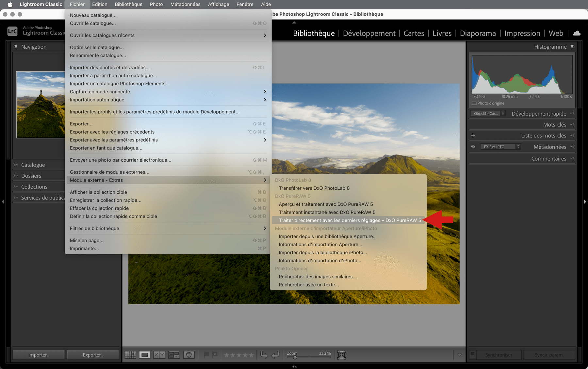Hide top module picker panel arrow
588x369 pixels.
click(294, 22)
